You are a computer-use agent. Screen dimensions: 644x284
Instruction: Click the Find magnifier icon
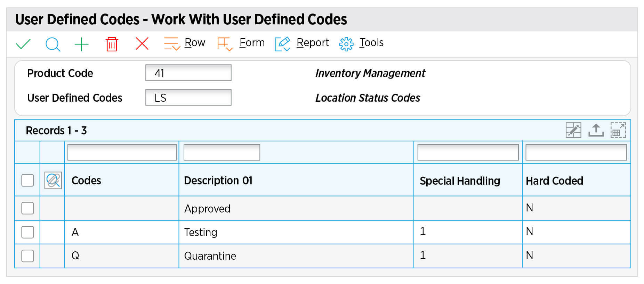coord(53,44)
